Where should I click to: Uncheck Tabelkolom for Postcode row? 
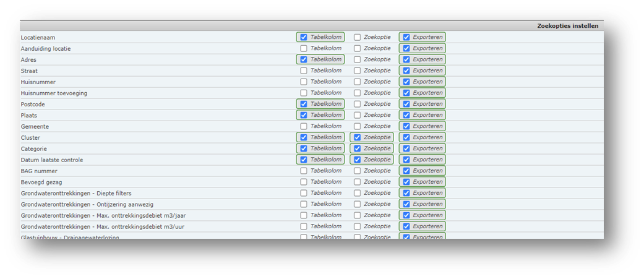click(x=303, y=104)
